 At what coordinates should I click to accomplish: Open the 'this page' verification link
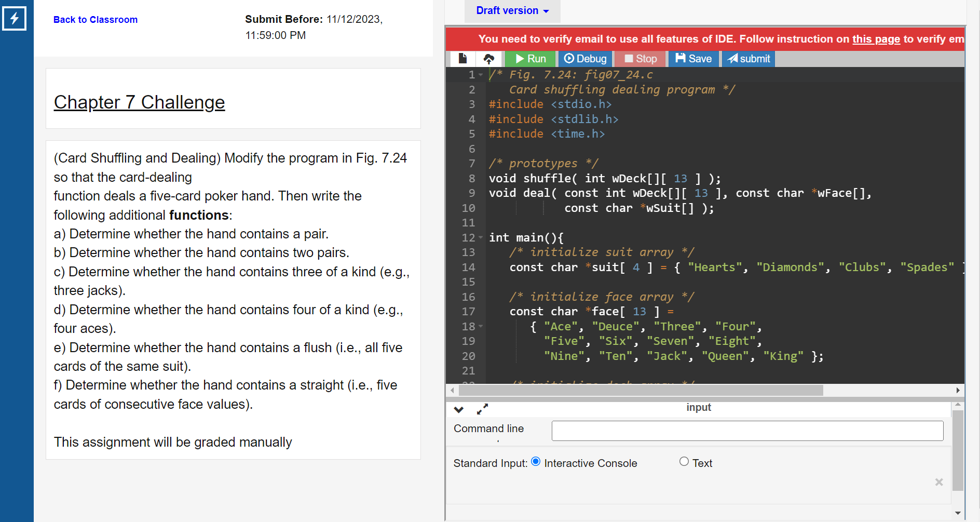(876, 39)
